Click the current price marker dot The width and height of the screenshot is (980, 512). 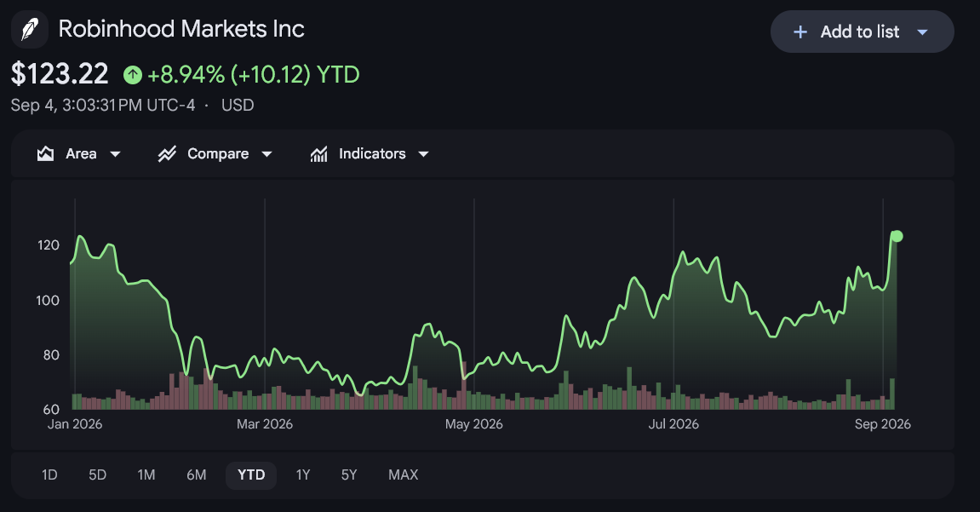click(x=897, y=236)
